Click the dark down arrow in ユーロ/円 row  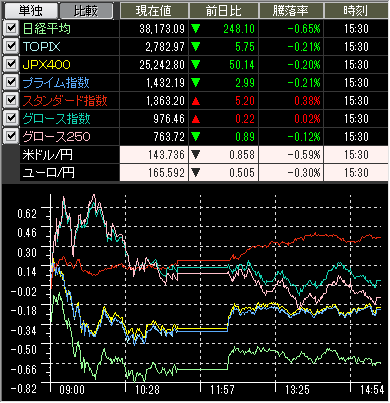pos(196,173)
